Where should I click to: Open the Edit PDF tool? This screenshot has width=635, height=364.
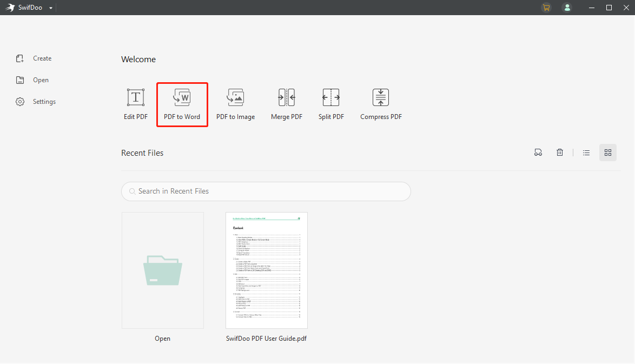[136, 104]
